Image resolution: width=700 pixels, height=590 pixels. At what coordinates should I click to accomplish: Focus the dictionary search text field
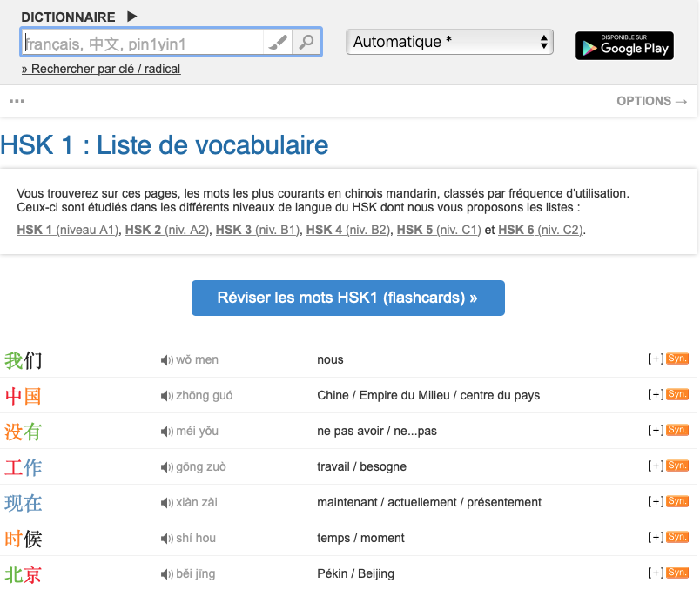pyautogui.click(x=142, y=43)
